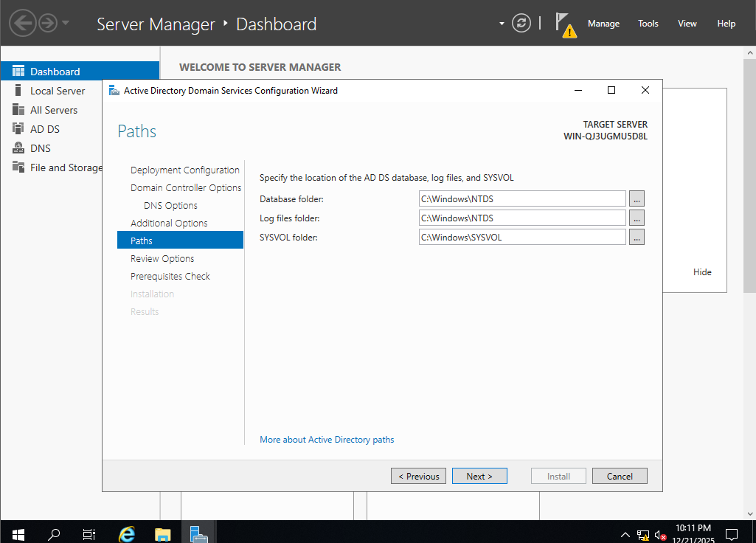Open File Explorer from taskbar
Screen dimensions: 756x543
162,534
